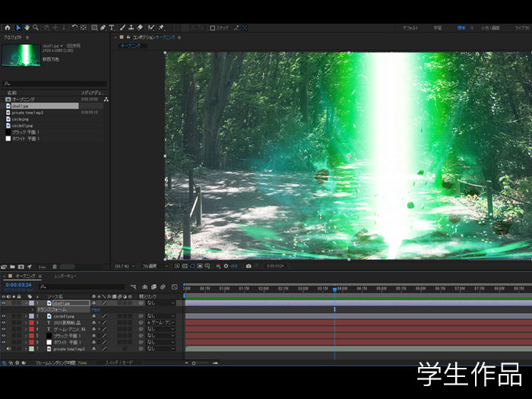Select the Pen tool
The image size is (532, 399).
pos(103,27)
